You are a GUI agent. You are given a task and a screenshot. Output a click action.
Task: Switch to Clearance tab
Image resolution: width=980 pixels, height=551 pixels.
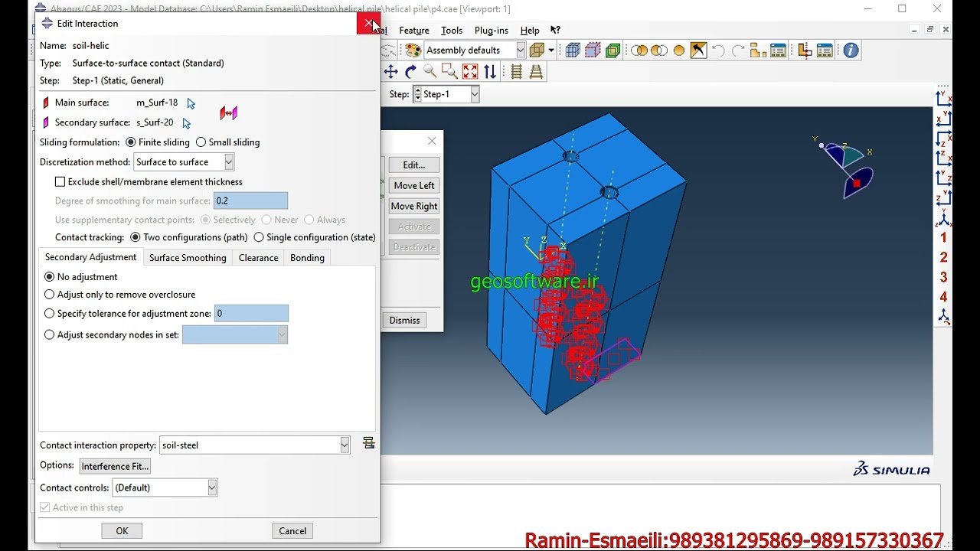[x=258, y=258]
